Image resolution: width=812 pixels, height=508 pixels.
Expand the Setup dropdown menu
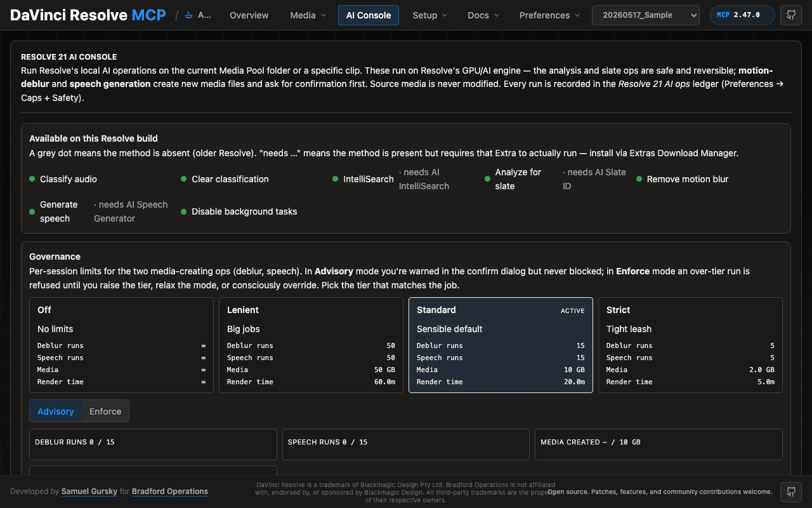click(x=429, y=15)
